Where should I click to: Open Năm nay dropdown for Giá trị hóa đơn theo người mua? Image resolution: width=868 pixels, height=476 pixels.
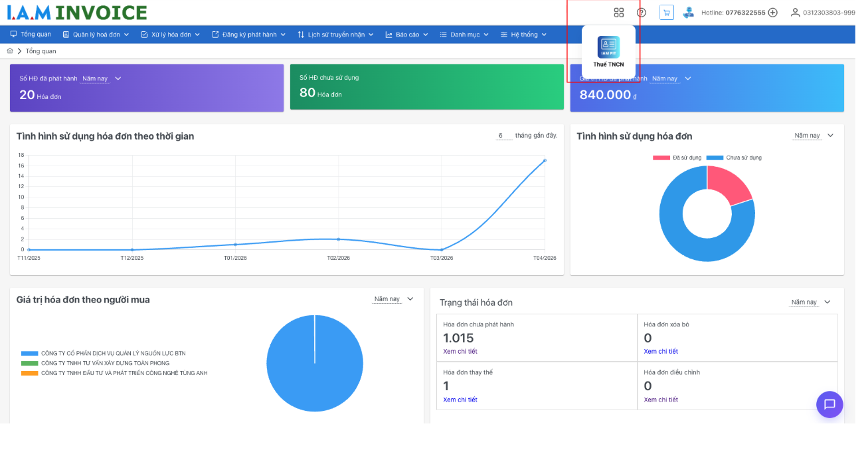point(394,299)
